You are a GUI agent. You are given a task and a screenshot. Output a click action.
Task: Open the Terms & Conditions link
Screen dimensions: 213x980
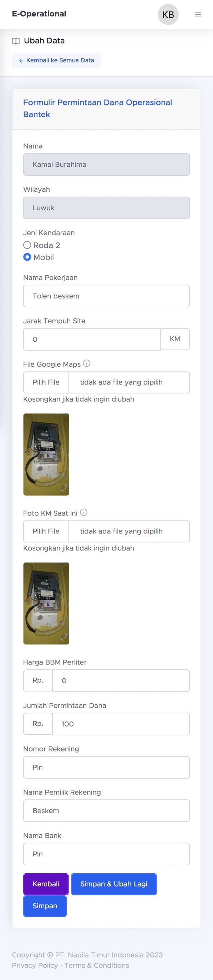tap(97, 965)
